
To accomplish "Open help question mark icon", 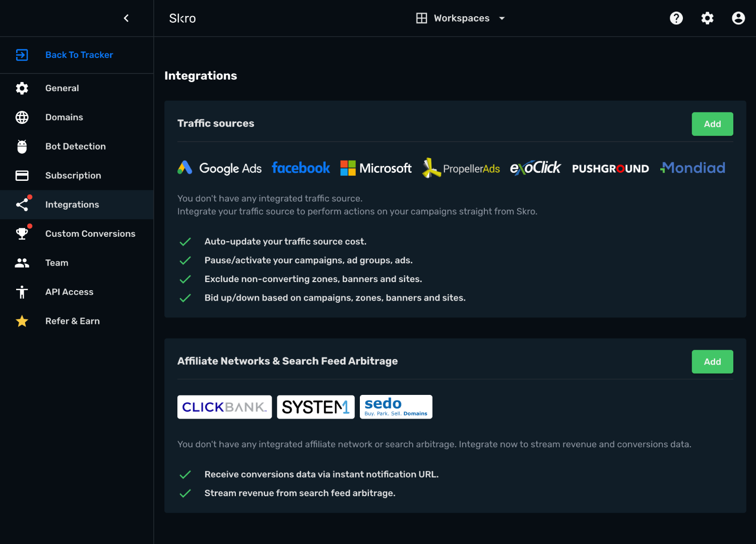I will pyautogui.click(x=676, y=18).
